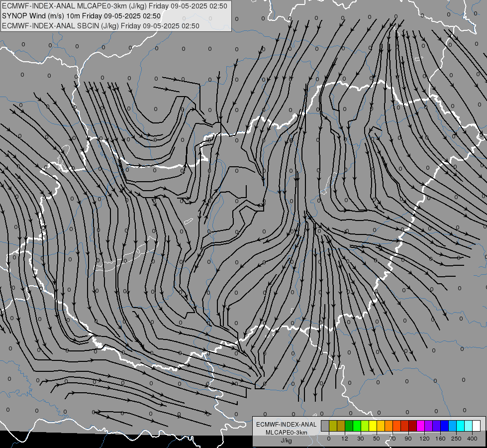The image size is (487, 448).
Task: Select the legend scale value 250
Action: (456, 439)
